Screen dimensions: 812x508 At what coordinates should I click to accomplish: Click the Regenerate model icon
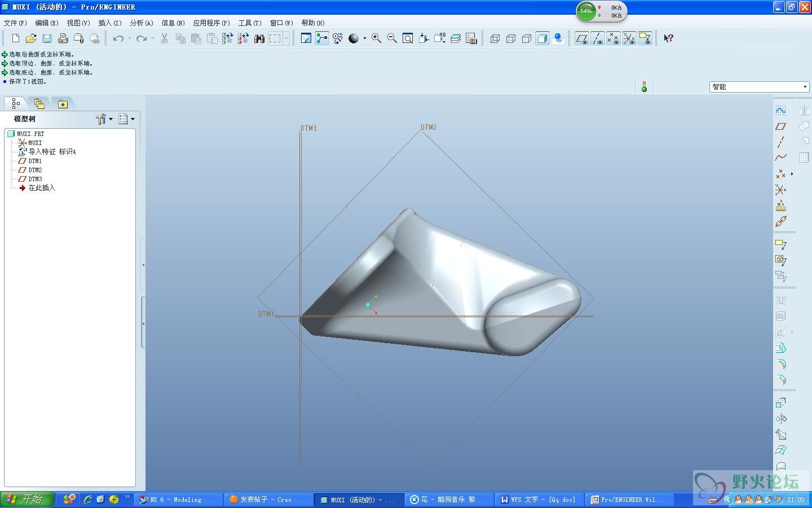[227, 38]
